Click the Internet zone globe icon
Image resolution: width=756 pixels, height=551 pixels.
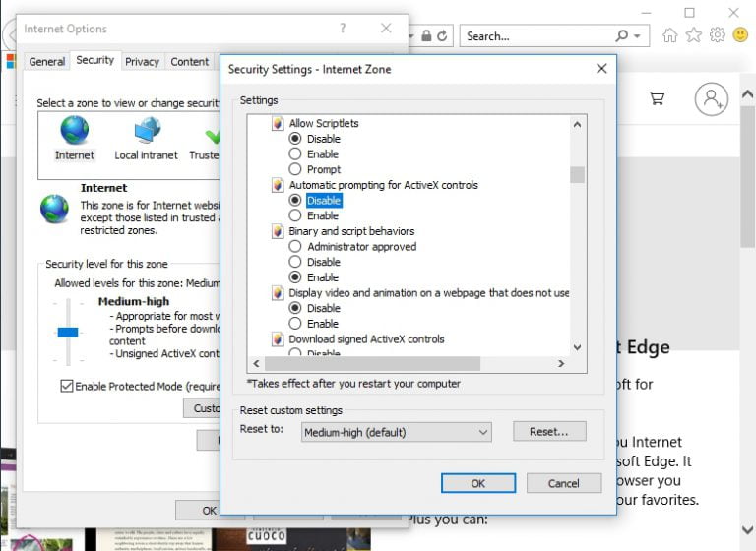75,130
